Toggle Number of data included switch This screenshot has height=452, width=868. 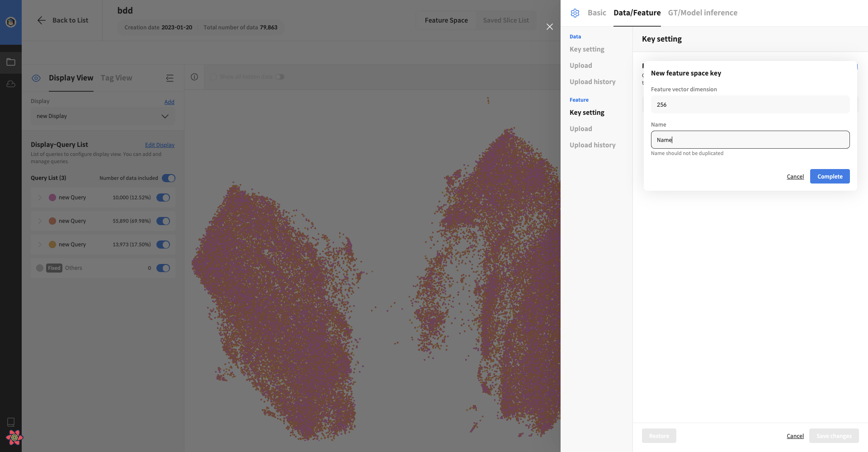169,178
